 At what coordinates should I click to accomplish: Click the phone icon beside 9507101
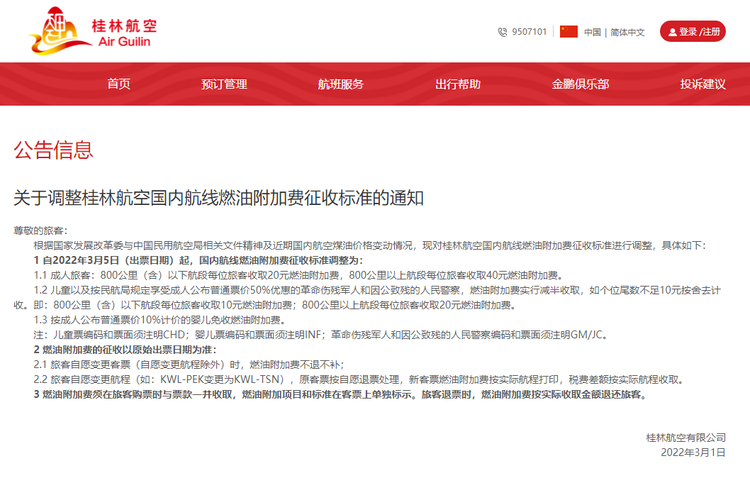pos(502,32)
